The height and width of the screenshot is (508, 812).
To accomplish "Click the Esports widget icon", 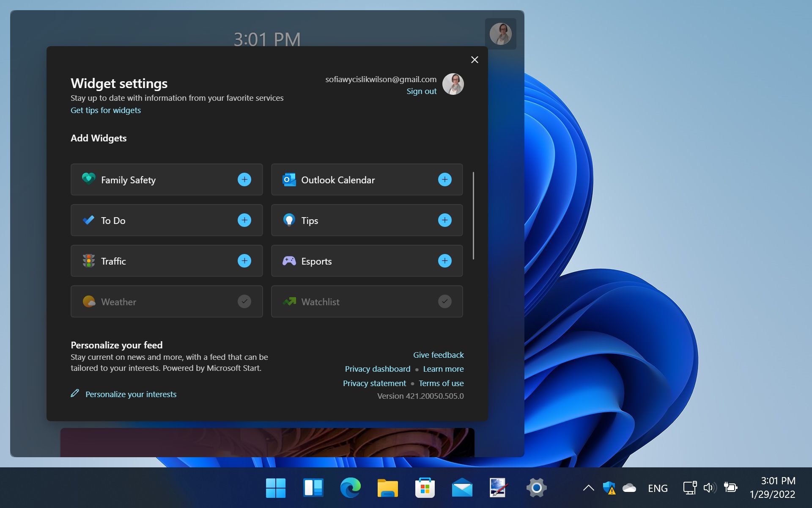I will (289, 261).
